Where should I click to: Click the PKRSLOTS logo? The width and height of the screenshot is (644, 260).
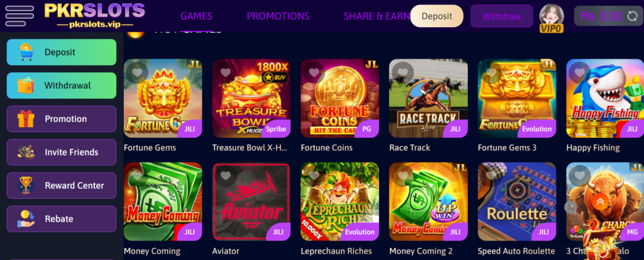(94, 15)
